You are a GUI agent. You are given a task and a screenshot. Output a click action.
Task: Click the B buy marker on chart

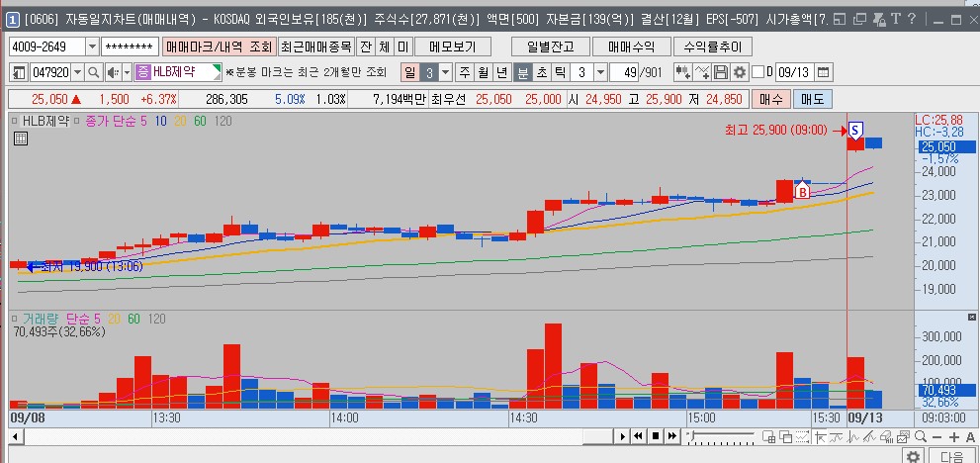coord(803,191)
